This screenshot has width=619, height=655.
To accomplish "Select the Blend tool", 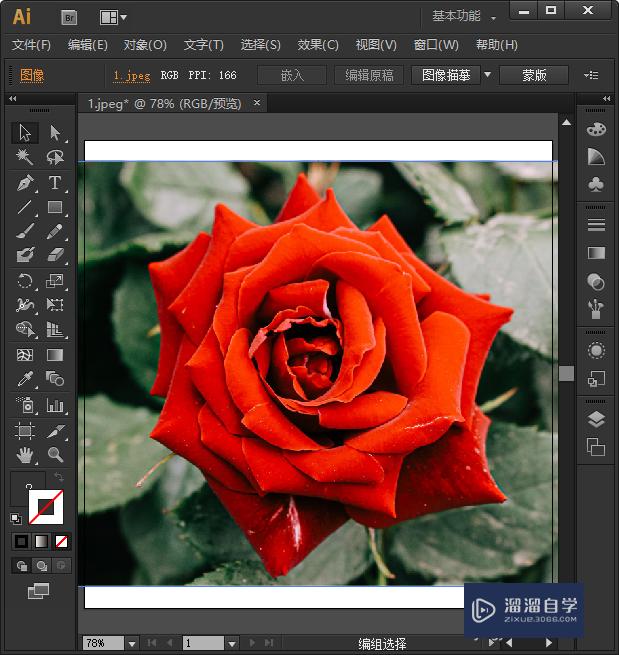I will tap(55, 379).
